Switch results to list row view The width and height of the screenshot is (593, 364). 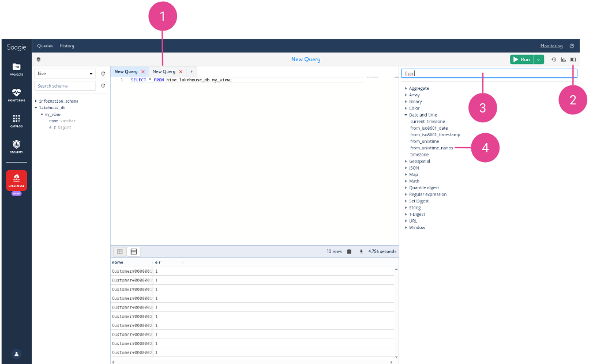point(133,252)
